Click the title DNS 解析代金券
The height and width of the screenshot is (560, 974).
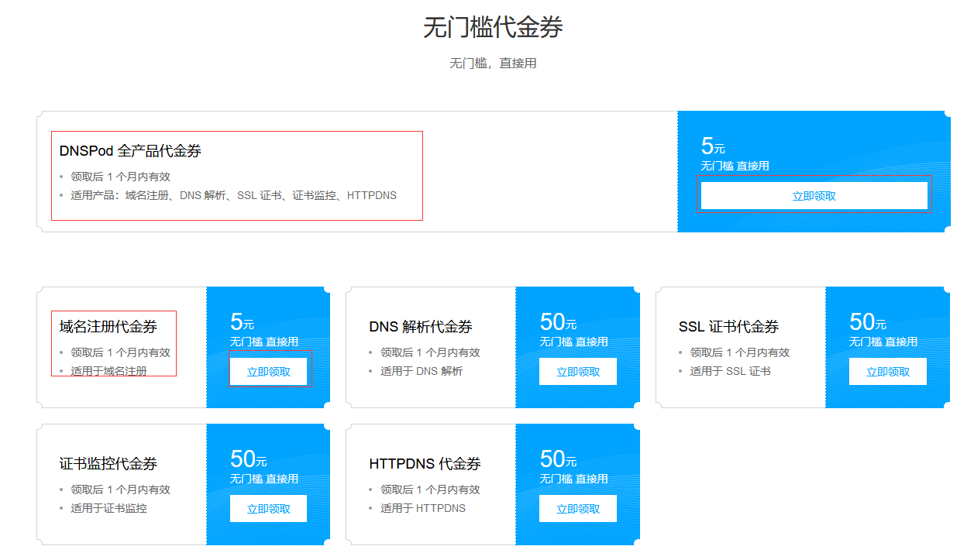coord(421,327)
